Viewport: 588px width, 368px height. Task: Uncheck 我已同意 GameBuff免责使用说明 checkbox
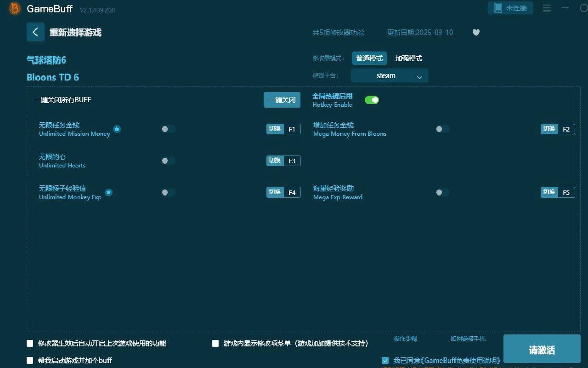[385, 360]
